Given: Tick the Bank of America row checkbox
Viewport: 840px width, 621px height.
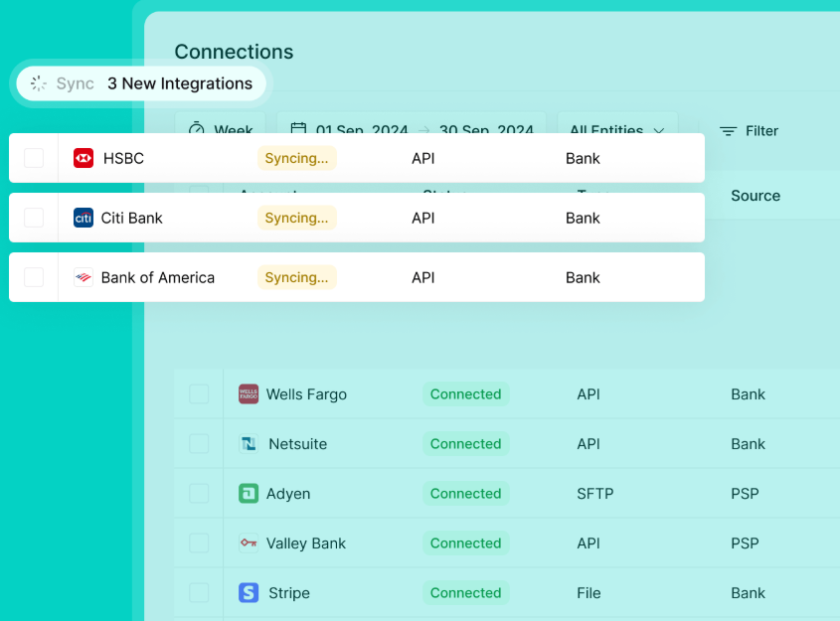Looking at the screenshot, I should pyautogui.click(x=34, y=277).
